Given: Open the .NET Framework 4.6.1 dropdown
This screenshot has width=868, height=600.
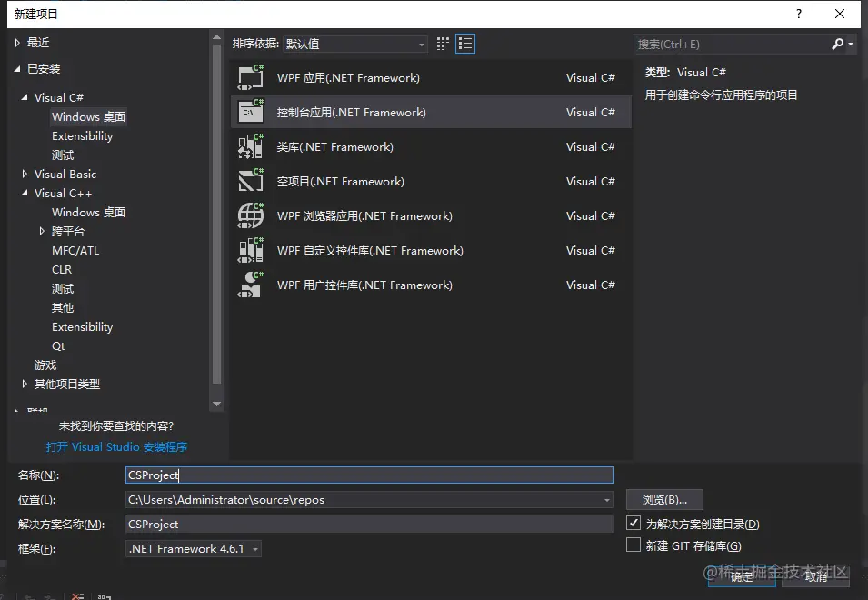Looking at the screenshot, I should [194, 548].
